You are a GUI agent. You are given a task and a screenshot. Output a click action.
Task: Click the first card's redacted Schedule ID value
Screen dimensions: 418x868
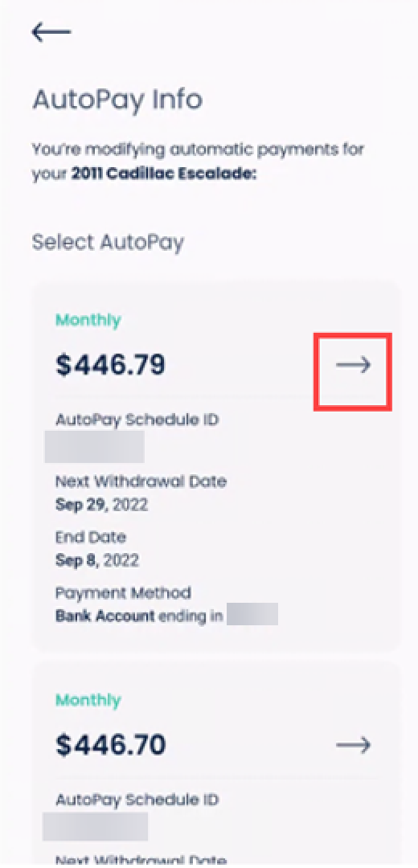pyautogui.click(x=94, y=448)
